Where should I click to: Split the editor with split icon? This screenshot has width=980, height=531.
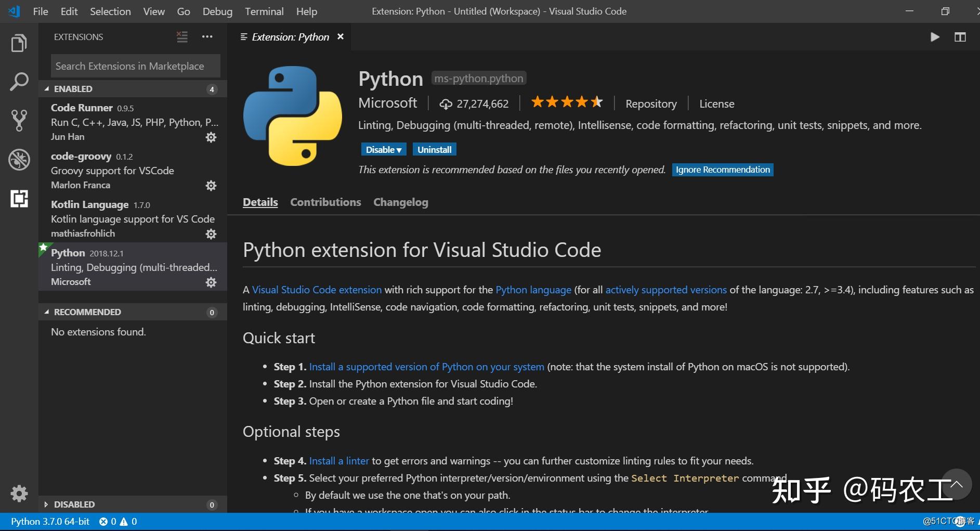pyautogui.click(x=960, y=37)
